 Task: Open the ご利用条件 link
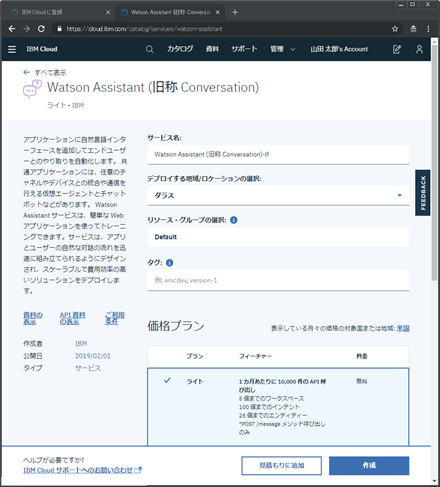click(115, 318)
